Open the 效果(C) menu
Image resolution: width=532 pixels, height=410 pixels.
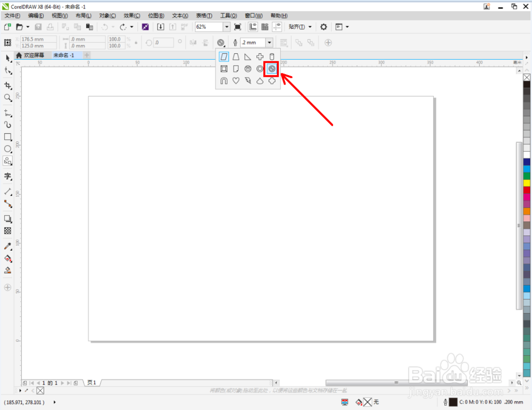(x=131, y=15)
